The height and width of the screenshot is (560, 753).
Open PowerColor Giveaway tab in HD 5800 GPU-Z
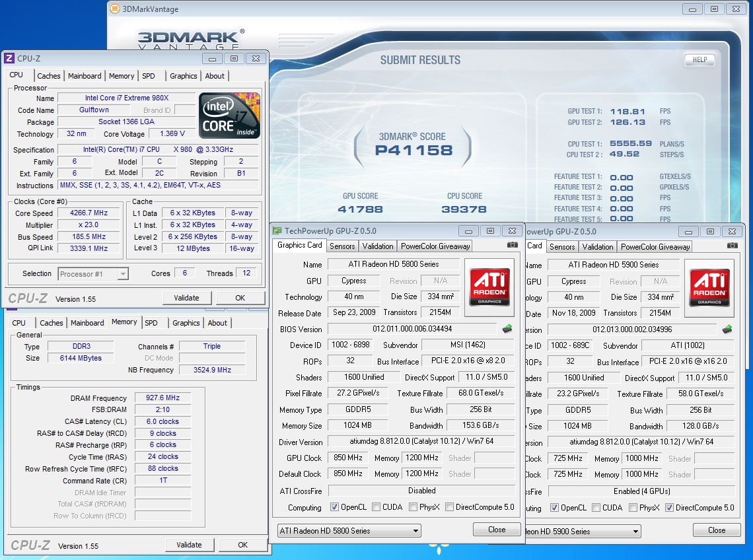tap(435, 246)
